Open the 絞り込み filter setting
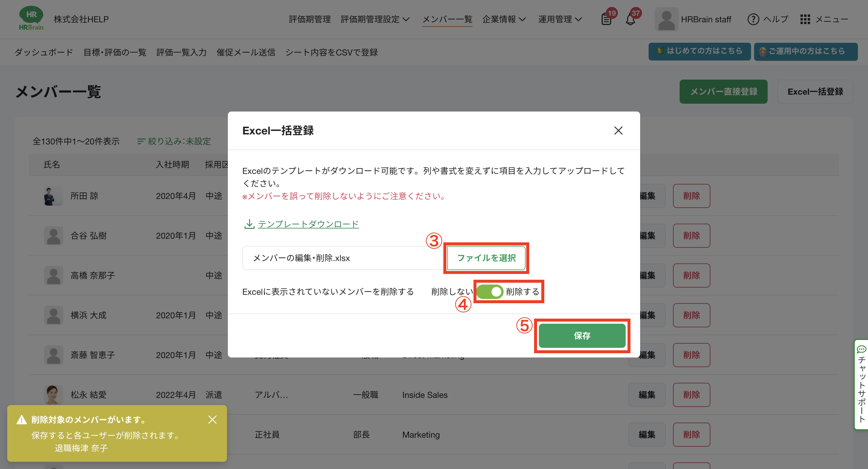The image size is (868, 469). 174,141
